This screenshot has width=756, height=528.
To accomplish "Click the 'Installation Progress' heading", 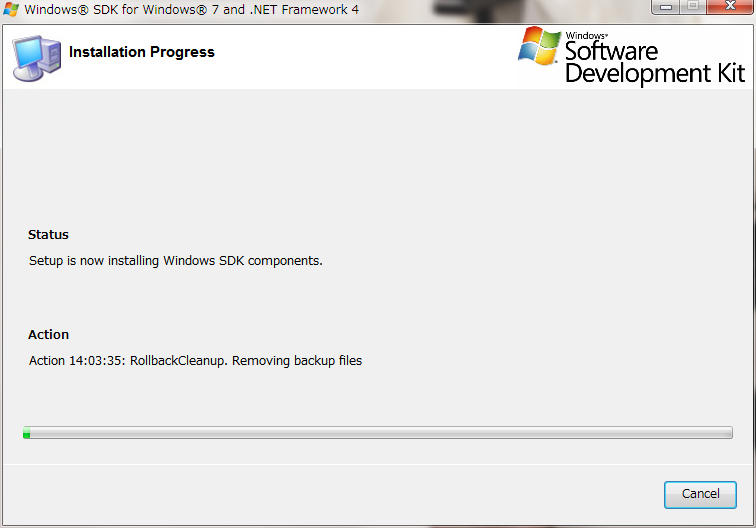I will coord(142,52).
